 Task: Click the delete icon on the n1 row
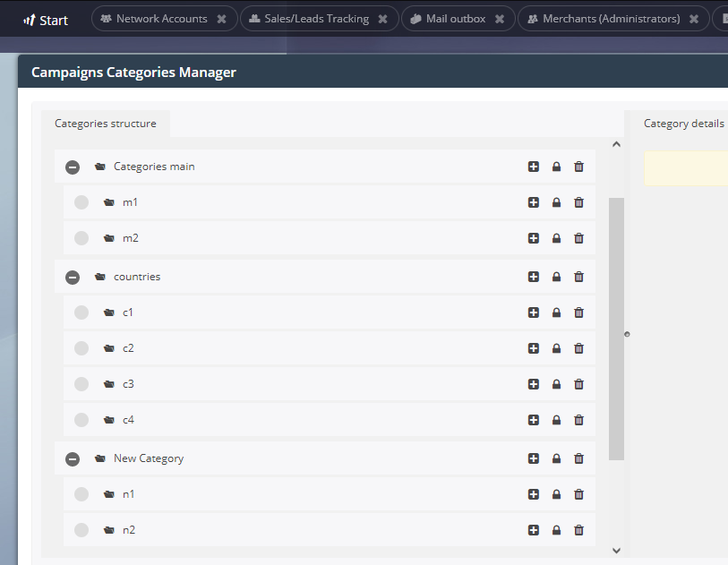[x=578, y=493]
